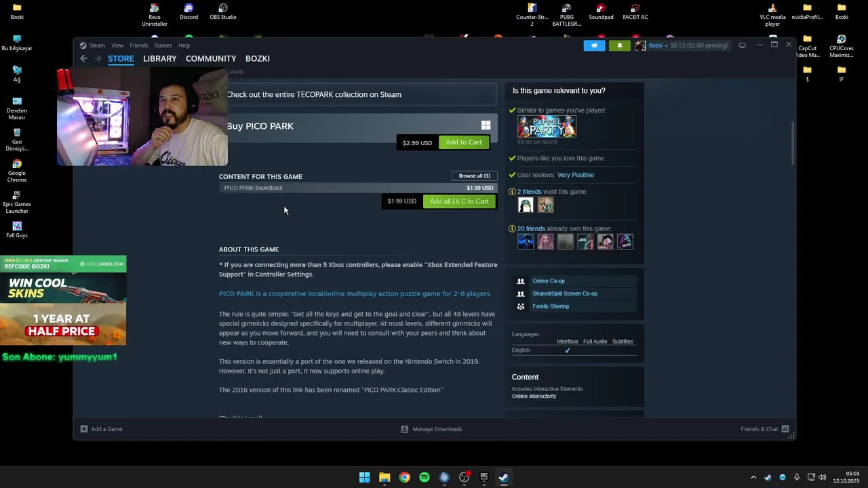Viewport: 868px width, 488px height.
Task: Select the Counter-Strike 2 desktop icon
Action: 532,15
